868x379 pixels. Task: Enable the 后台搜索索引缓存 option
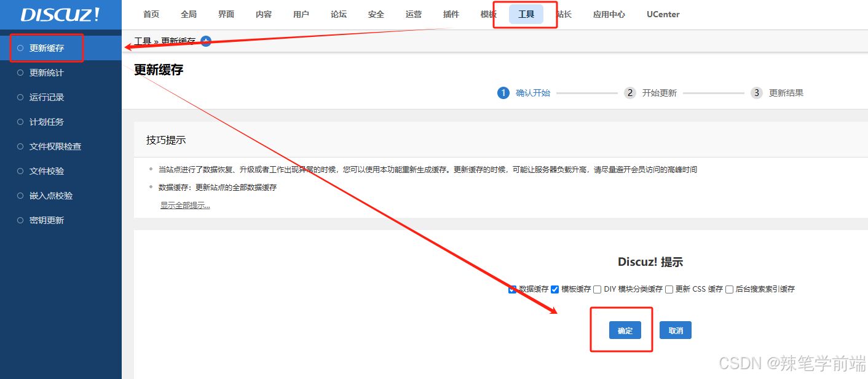tap(729, 289)
